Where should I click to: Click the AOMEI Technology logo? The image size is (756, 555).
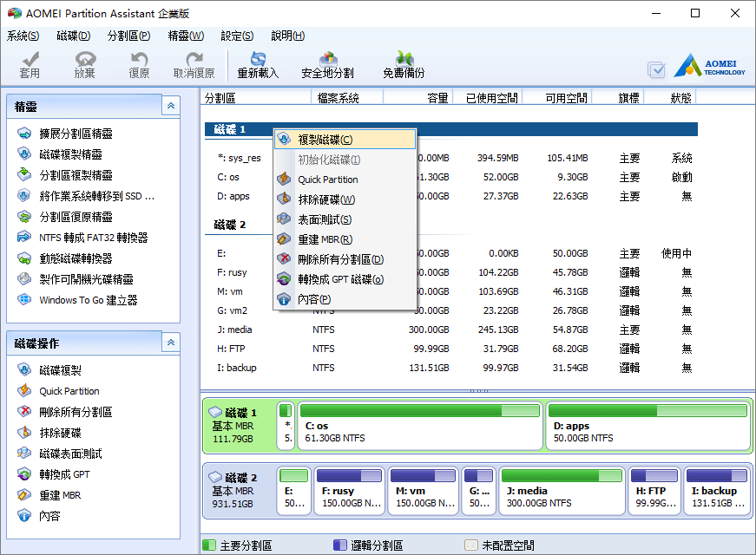pos(710,66)
